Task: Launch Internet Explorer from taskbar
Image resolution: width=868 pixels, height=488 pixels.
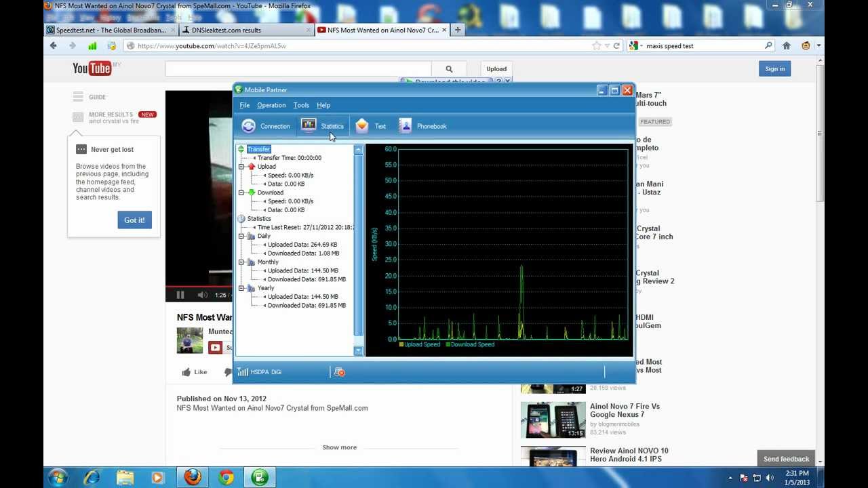Action: point(92,477)
